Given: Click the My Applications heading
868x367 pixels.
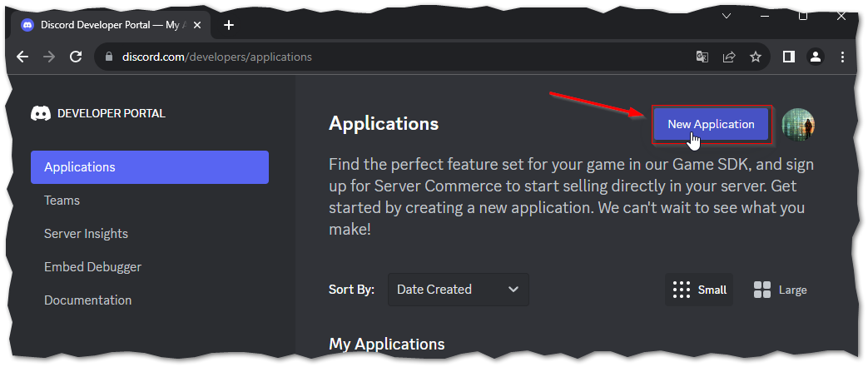Looking at the screenshot, I should 386,344.
